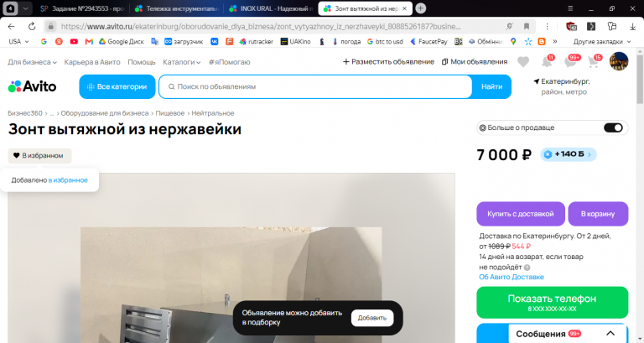644x343 pixels.
Task: Click the page vertical scrollbar
Action: (640, 78)
